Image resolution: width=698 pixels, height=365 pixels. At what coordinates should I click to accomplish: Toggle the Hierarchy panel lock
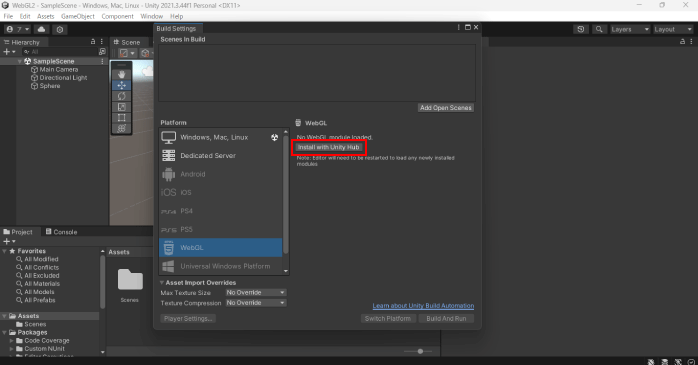click(x=93, y=42)
